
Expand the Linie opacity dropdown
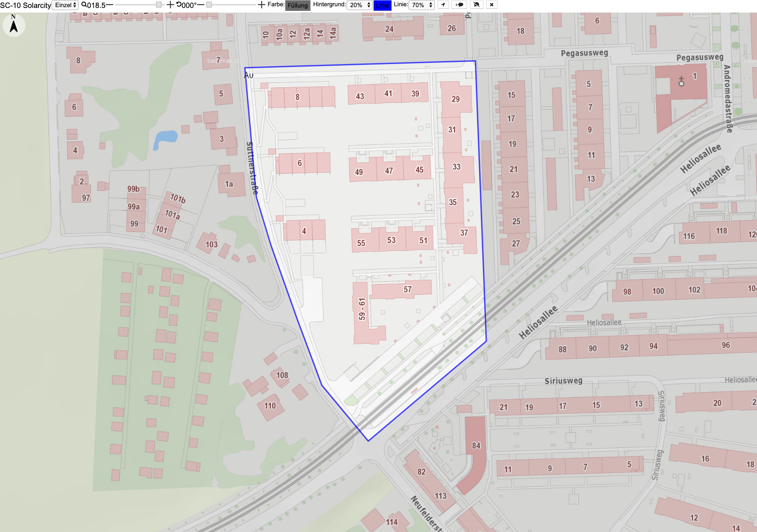421,5
